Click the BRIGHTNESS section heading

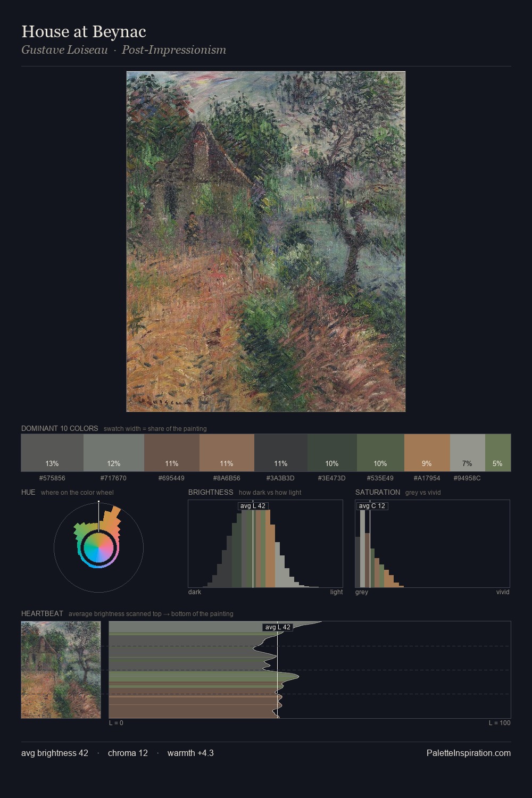coord(211,492)
